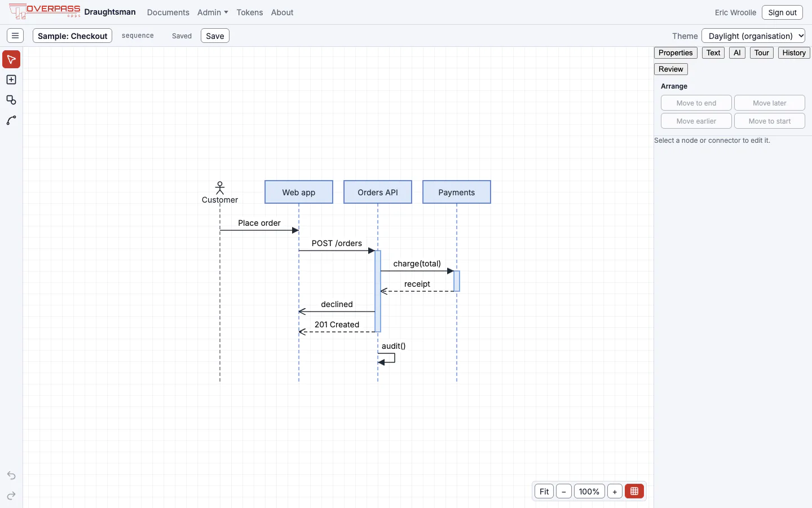
Task: Sign out of the account
Action: (x=782, y=12)
